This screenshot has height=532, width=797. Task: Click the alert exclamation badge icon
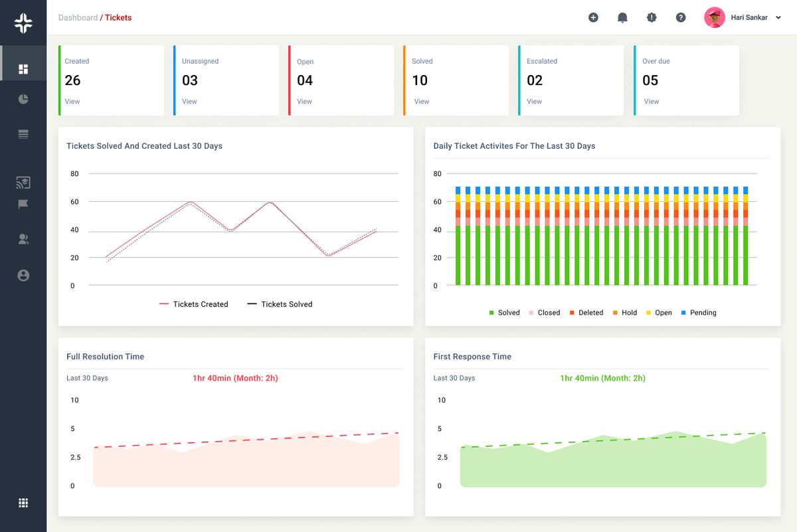(652, 18)
